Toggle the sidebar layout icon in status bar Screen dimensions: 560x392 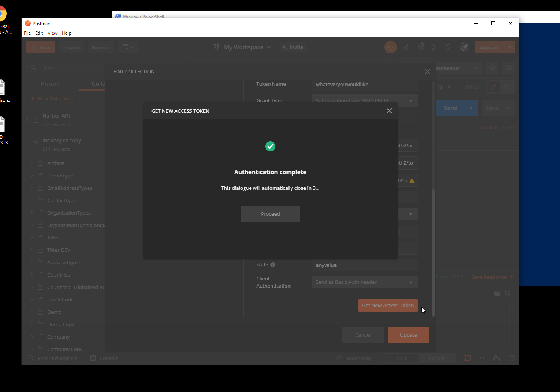click(467, 358)
